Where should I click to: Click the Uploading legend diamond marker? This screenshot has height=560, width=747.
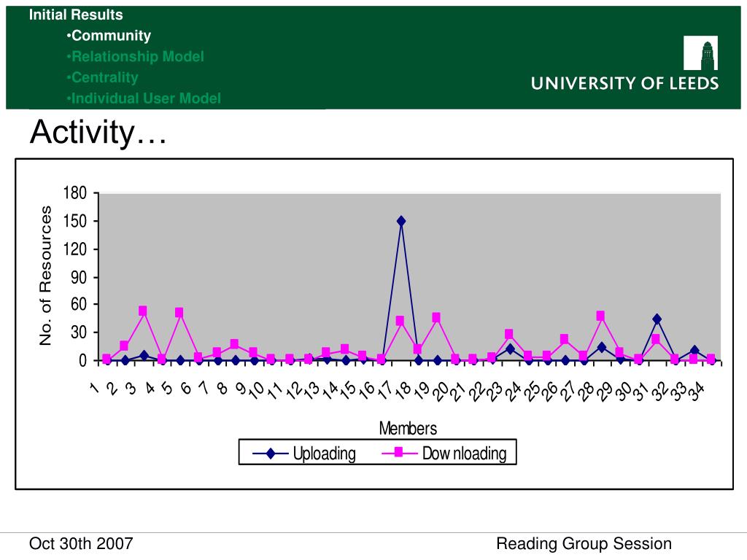click(271, 454)
